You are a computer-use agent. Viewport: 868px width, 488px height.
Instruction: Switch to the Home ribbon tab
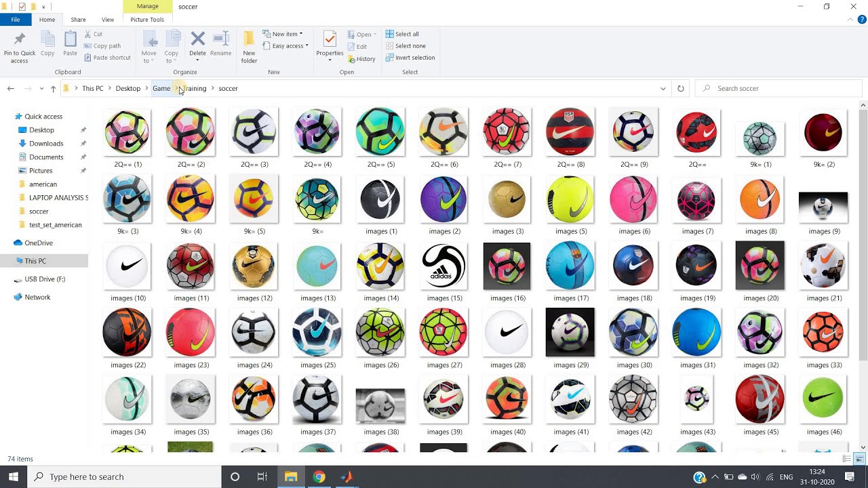pyautogui.click(x=47, y=20)
